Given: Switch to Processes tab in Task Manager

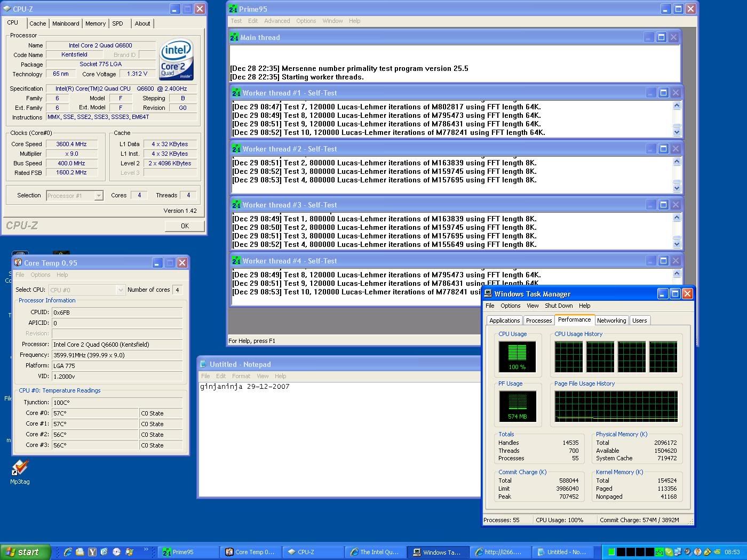Looking at the screenshot, I should [539, 321].
